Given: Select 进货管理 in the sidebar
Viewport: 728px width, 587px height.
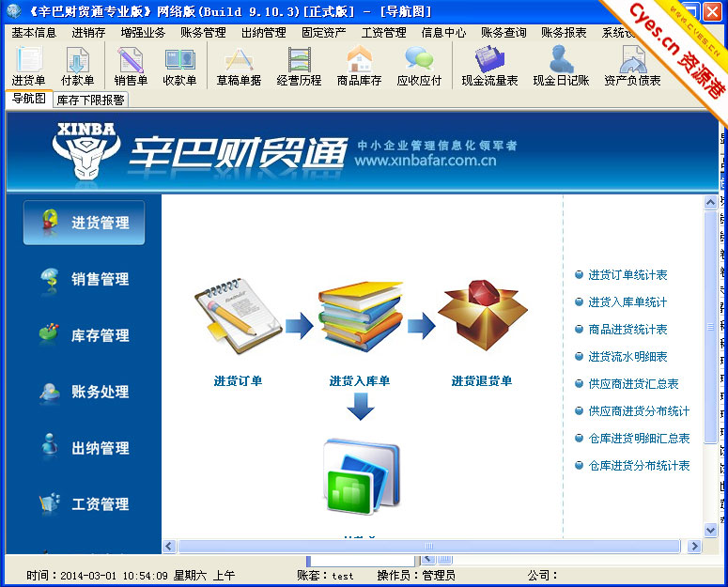Looking at the screenshot, I should [84, 223].
